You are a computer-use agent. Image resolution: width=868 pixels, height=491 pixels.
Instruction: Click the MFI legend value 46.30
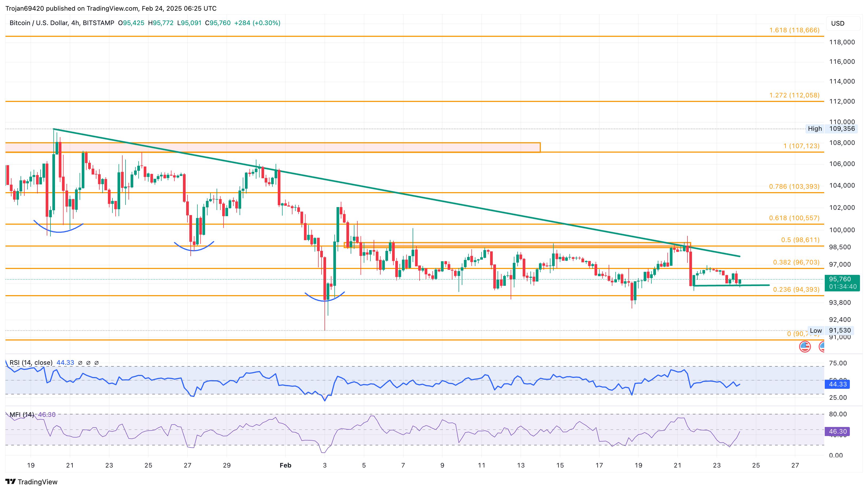[47, 414]
